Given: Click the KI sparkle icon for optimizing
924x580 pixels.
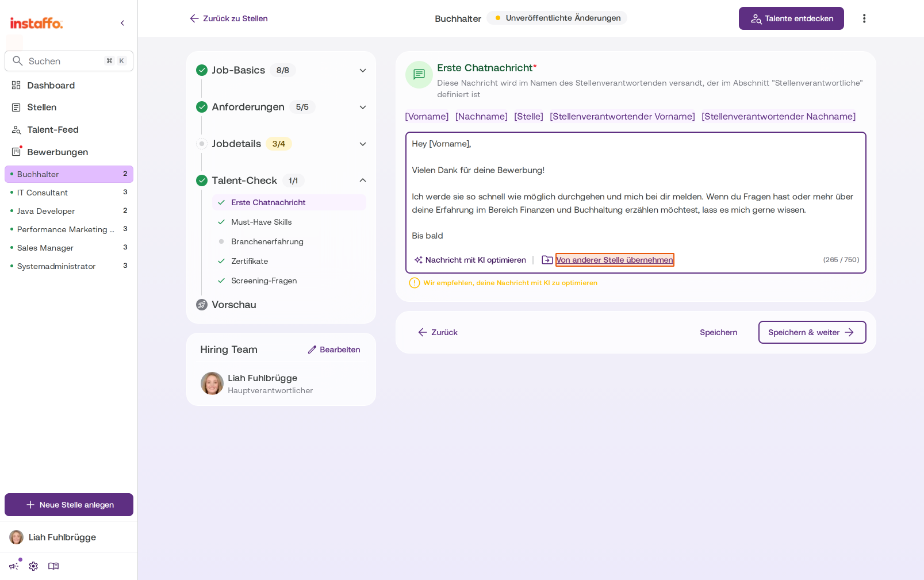Looking at the screenshot, I should click(419, 260).
